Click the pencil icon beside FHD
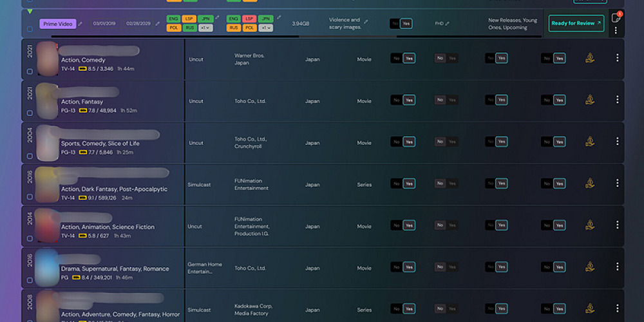This screenshot has width=644, height=322. [448, 24]
